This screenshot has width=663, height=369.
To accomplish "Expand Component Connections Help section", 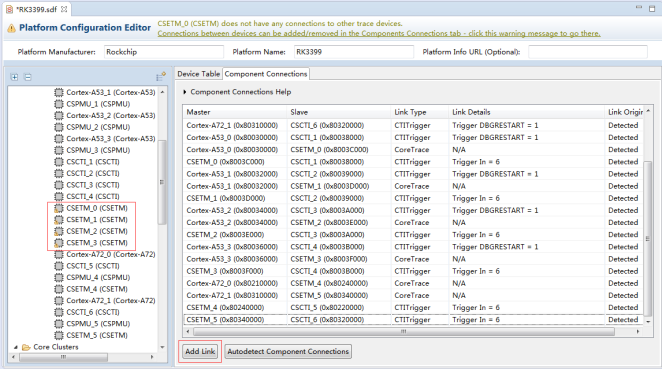I will point(184,92).
